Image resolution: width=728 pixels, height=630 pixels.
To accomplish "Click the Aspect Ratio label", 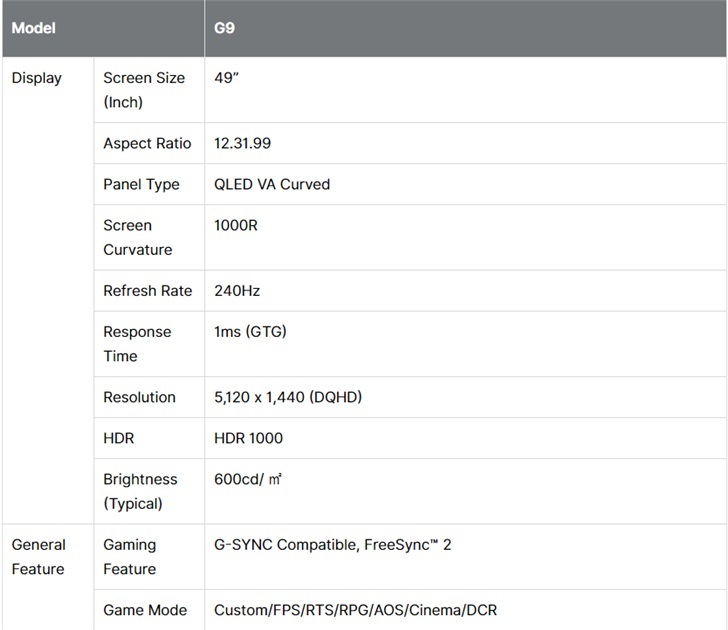I will click(x=147, y=143).
